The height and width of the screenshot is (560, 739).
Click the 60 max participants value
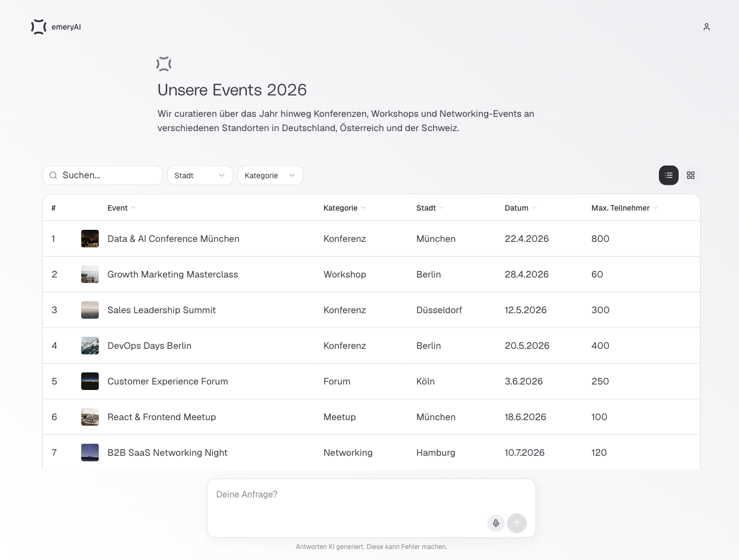597,274
